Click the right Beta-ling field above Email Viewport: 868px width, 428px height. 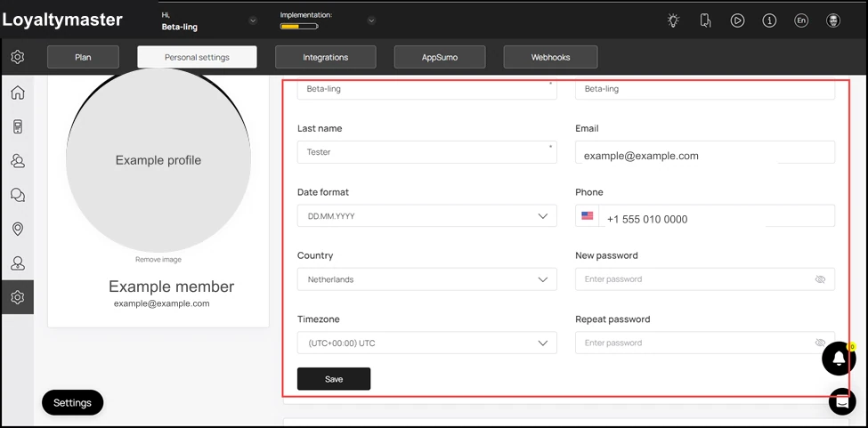click(705, 89)
